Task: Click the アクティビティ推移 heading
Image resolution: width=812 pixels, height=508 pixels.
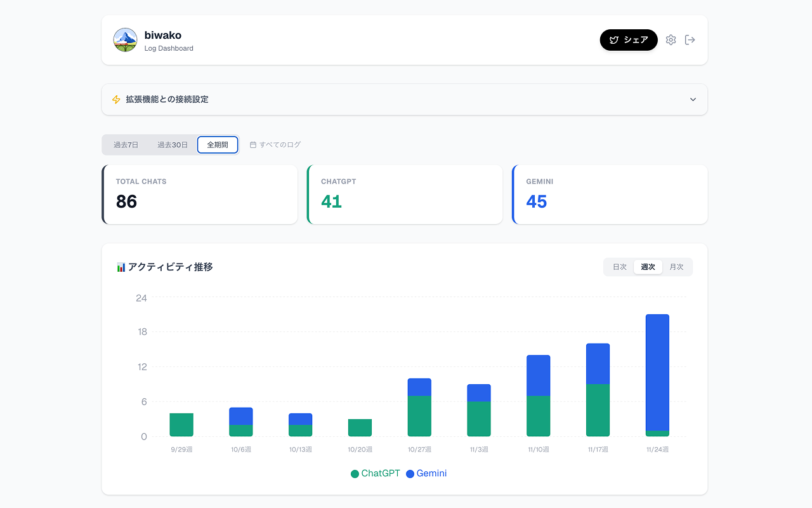Action: pyautogui.click(x=171, y=267)
